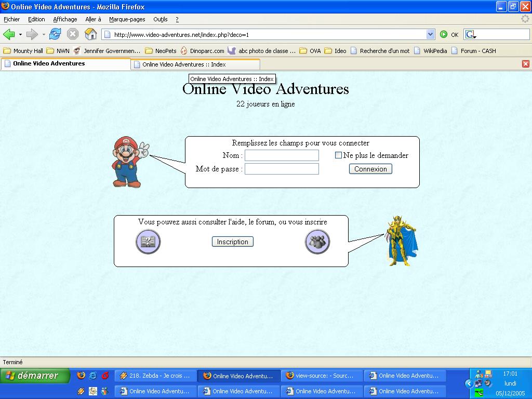
Task: Launch Firefox from quick launch bar
Action: [81, 375]
